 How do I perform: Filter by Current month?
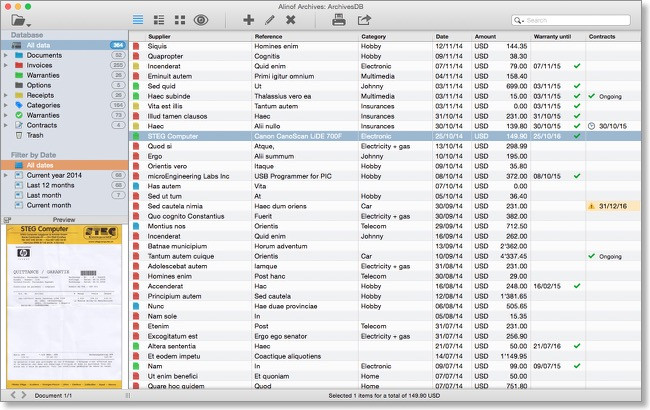[64, 205]
